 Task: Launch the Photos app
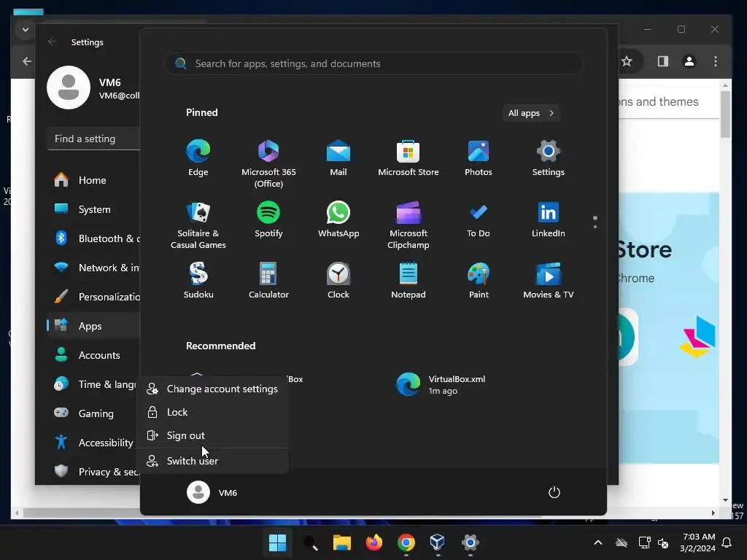point(479,158)
